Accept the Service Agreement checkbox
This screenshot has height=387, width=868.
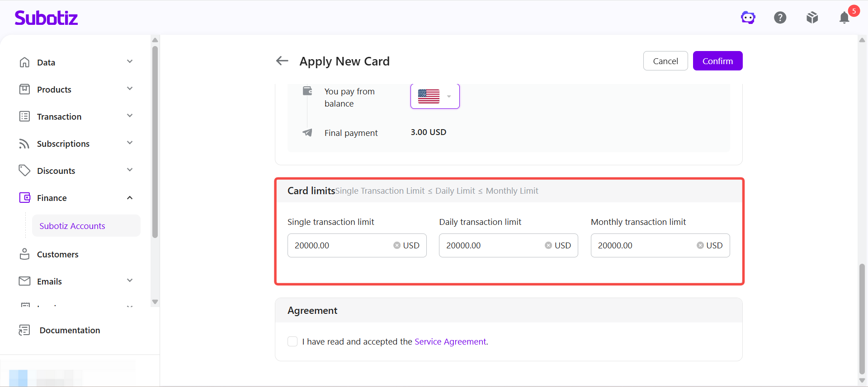(292, 341)
